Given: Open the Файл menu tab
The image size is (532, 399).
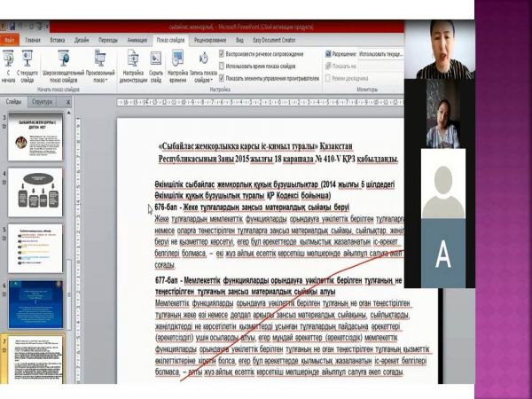Looking at the screenshot, I should (9, 40).
